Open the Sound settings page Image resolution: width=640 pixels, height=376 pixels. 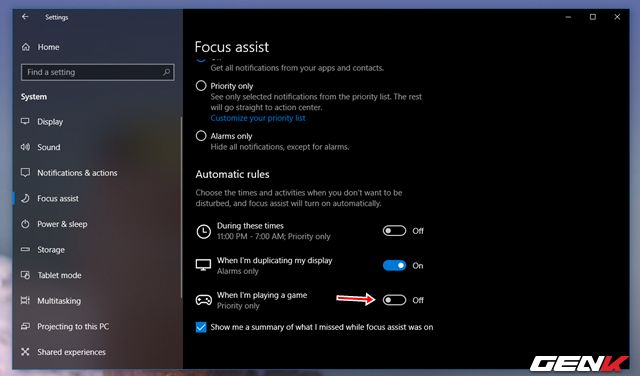coord(49,147)
